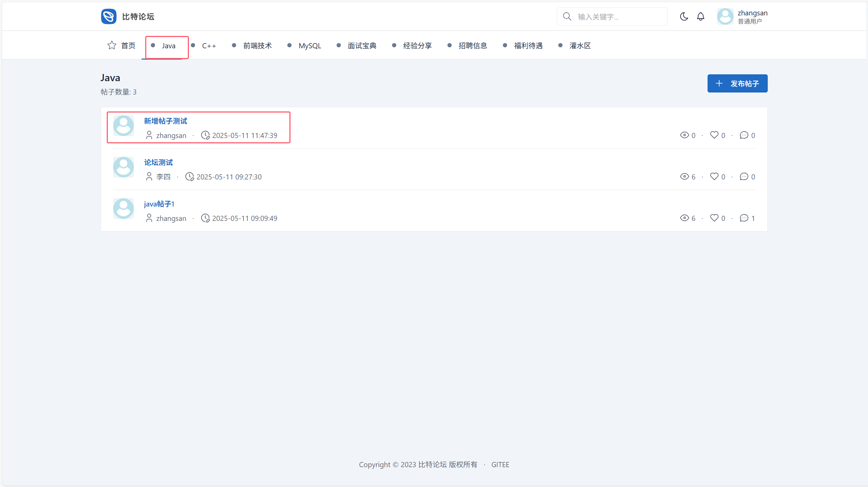Open the MySQL board tab

coord(310,46)
